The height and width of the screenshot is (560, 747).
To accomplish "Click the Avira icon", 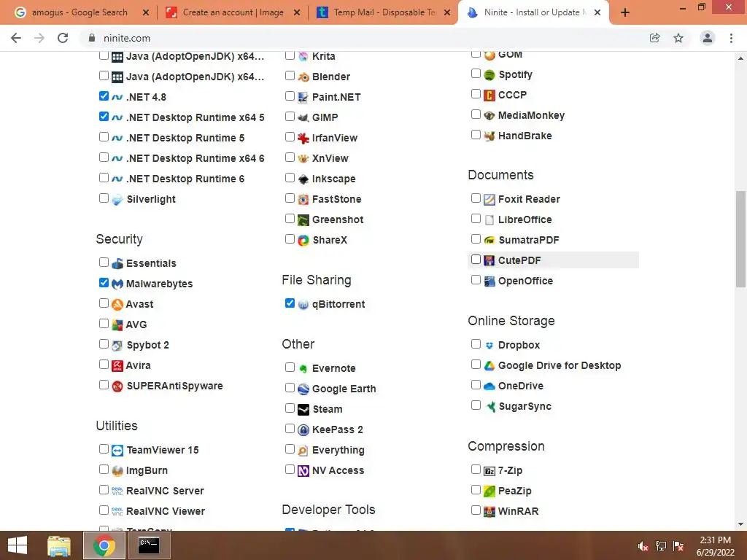I will (x=117, y=366).
